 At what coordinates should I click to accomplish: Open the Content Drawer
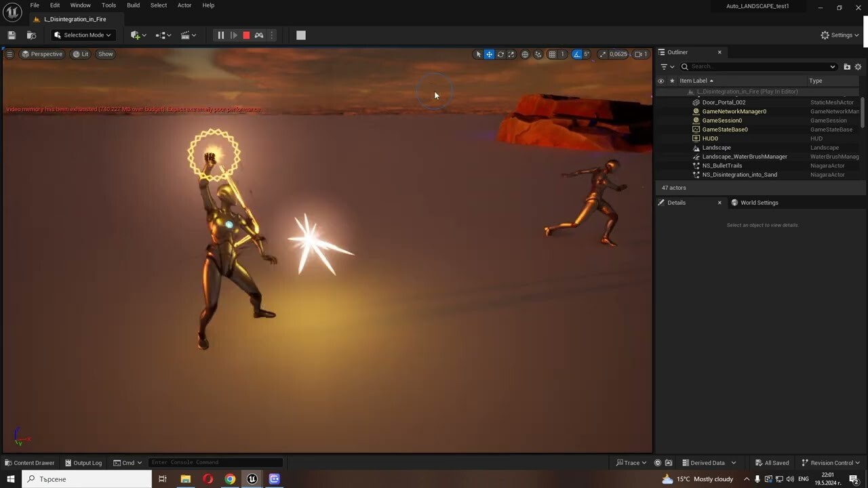point(30,462)
